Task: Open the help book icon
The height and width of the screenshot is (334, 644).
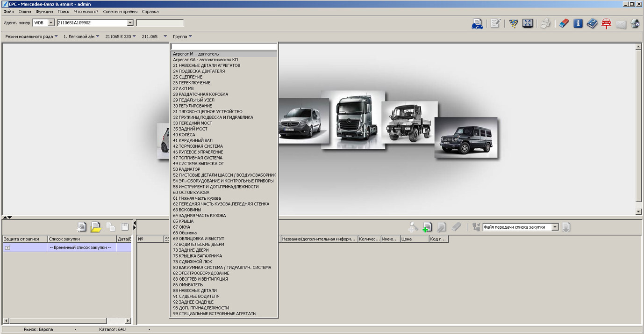Action: point(592,23)
